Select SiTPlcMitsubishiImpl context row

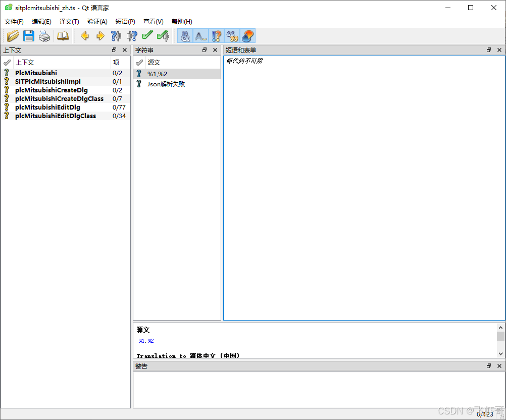pyautogui.click(x=66, y=82)
